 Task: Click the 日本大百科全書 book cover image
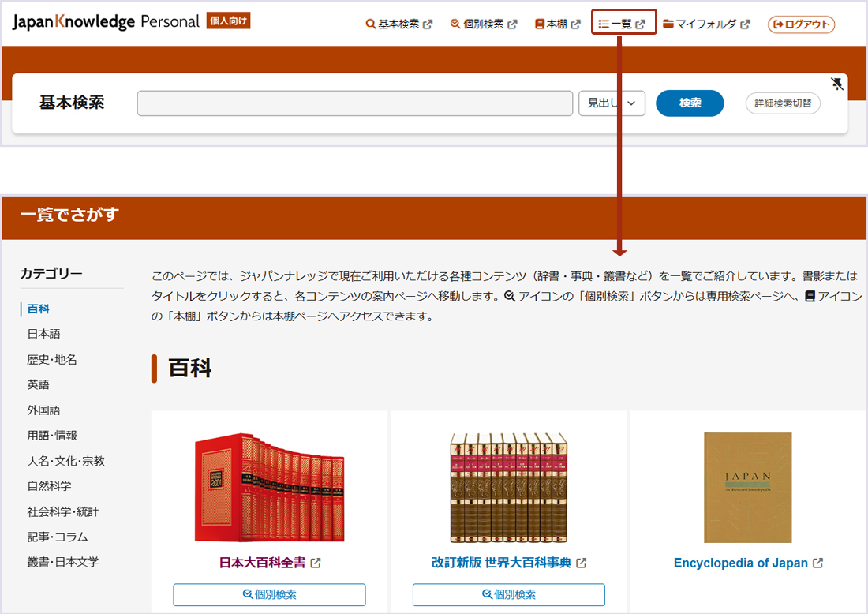270,487
